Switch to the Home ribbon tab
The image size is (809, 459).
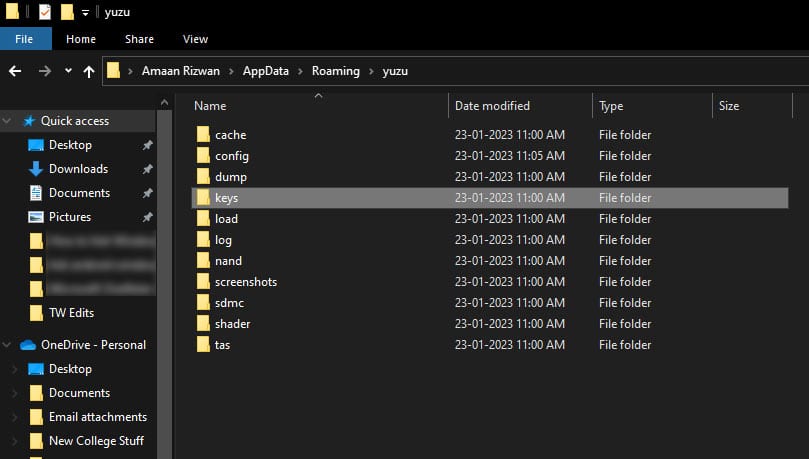(81, 39)
